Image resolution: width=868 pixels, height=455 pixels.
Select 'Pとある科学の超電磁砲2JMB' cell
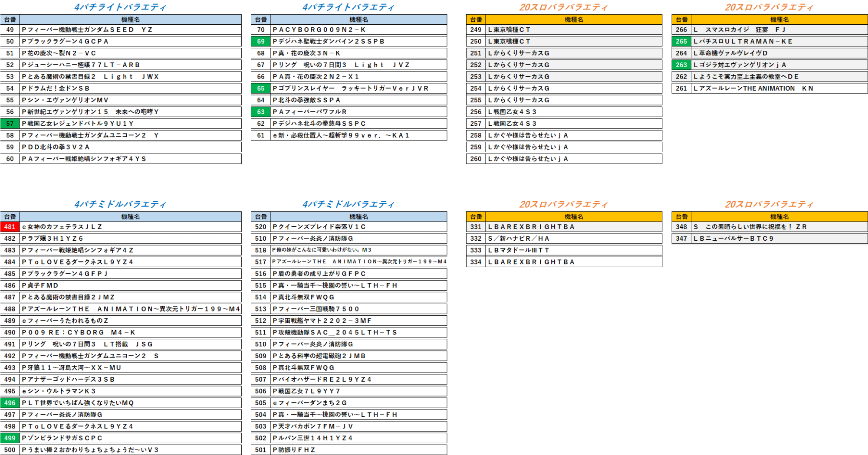(359, 356)
